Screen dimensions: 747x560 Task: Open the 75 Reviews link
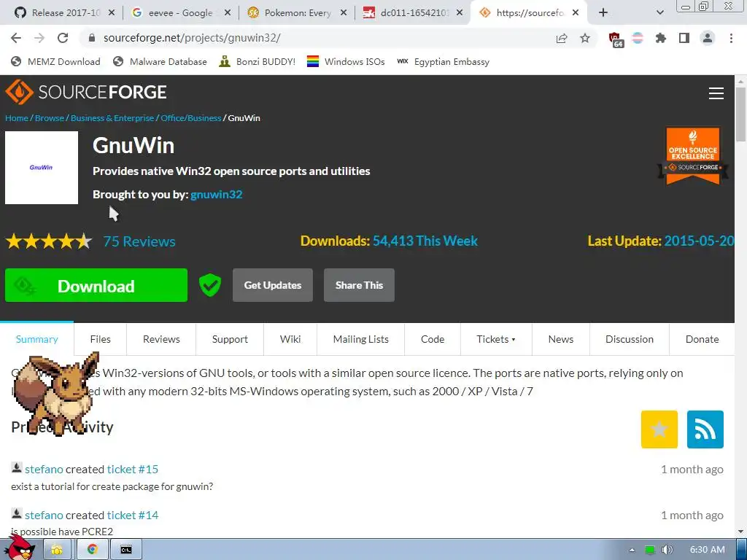(139, 241)
